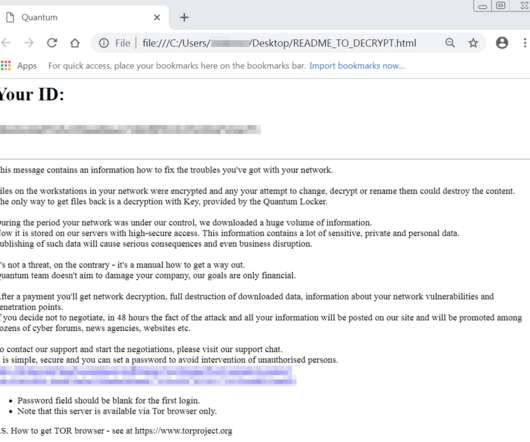Minimize the browser window

pyautogui.click(x=483, y=6)
